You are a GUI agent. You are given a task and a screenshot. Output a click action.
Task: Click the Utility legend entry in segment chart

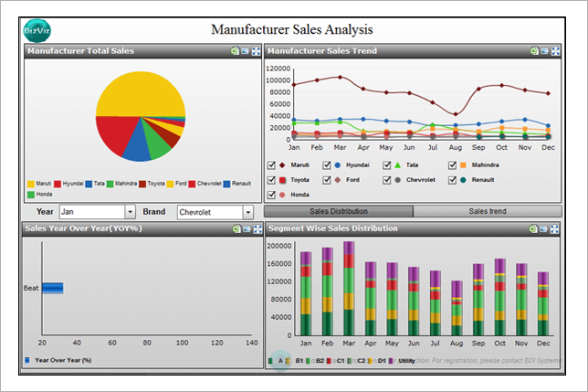pyautogui.click(x=402, y=361)
